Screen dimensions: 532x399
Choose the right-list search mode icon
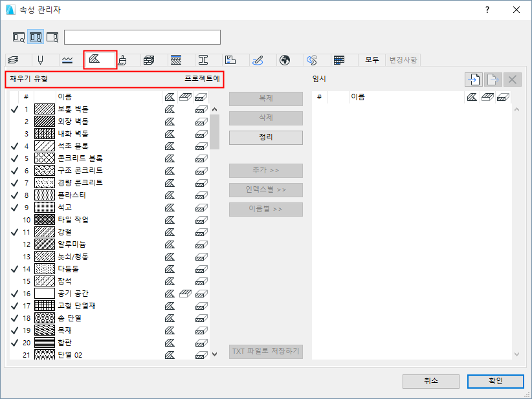click(52, 37)
